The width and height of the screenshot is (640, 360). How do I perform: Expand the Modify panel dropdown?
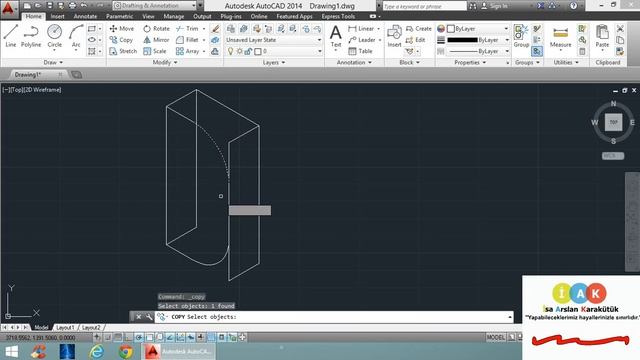165,62
